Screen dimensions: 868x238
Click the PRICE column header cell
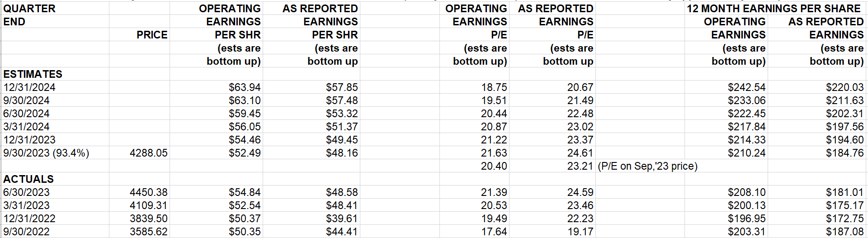click(x=152, y=35)
